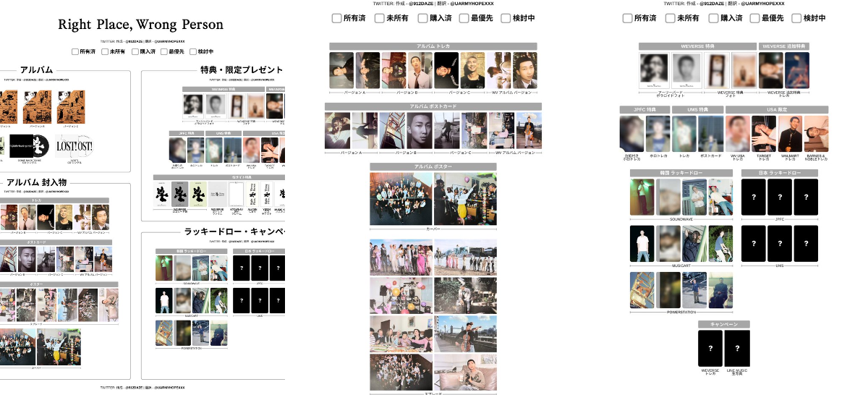
Task: Check 購入済 box above the アルバム トレカ section
Action: tap(422, 18)
